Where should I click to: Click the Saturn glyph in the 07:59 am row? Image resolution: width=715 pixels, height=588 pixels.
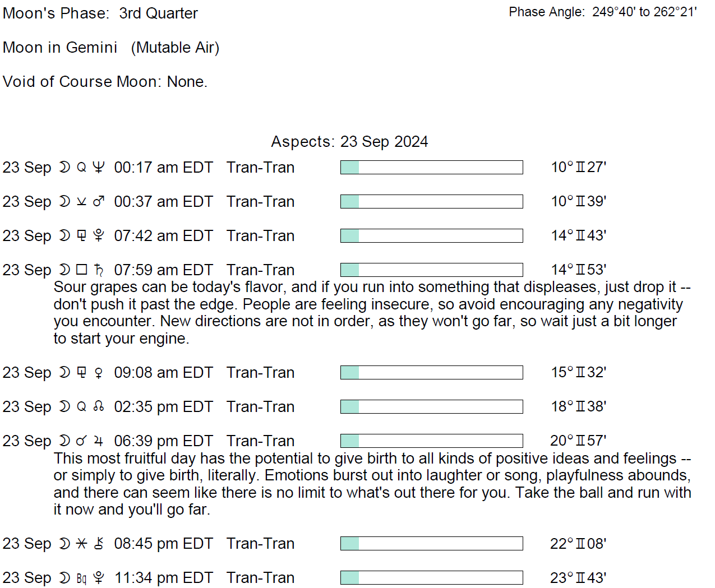pos(99,270)
